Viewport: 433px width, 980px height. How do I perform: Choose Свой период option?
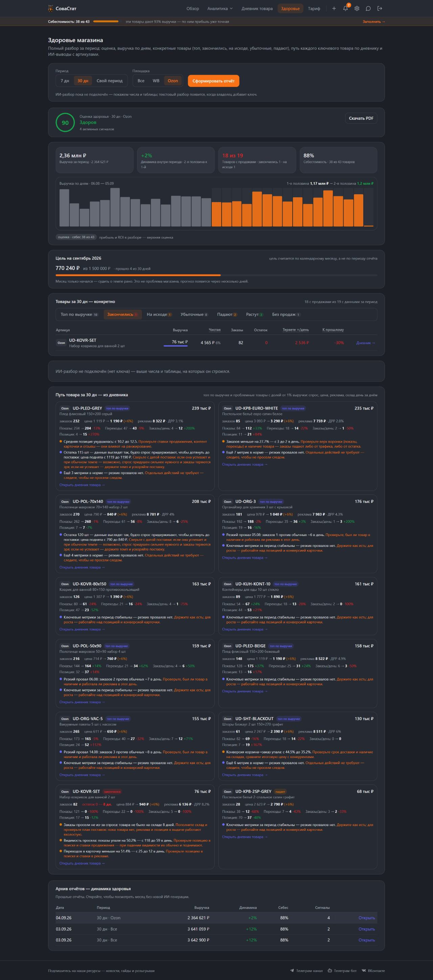click(110, 81)
